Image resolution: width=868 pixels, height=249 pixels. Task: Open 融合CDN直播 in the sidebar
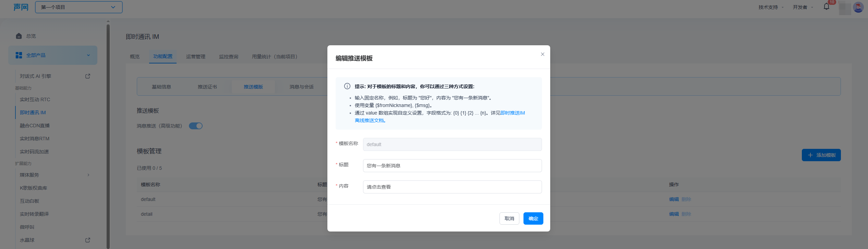[x=35, y=126]
